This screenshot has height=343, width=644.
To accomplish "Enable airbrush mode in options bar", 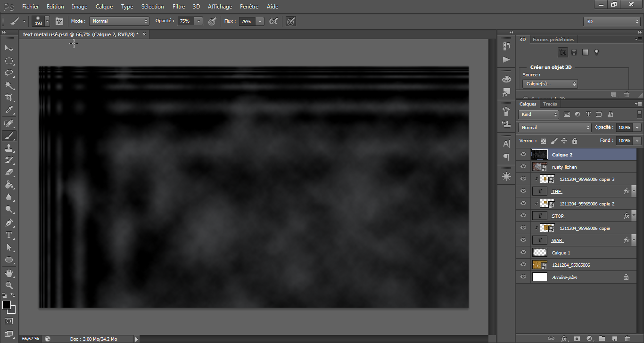I will 273,21.
